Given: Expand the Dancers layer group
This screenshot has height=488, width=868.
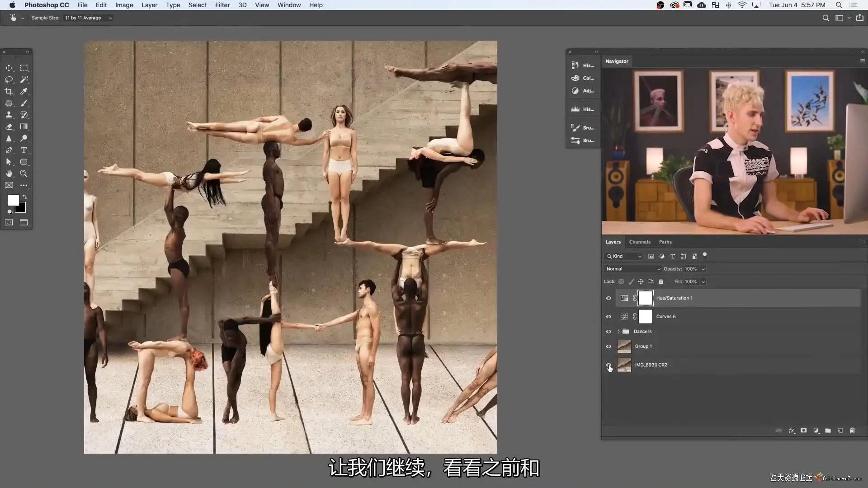Looking at the screenshot, I should pyautogui.click(x=618, y=332).
